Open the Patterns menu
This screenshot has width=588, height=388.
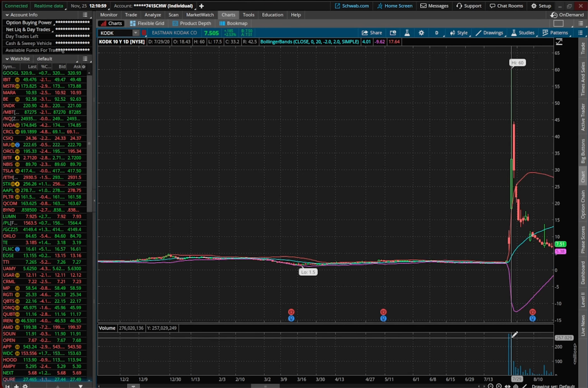[555, 33]
